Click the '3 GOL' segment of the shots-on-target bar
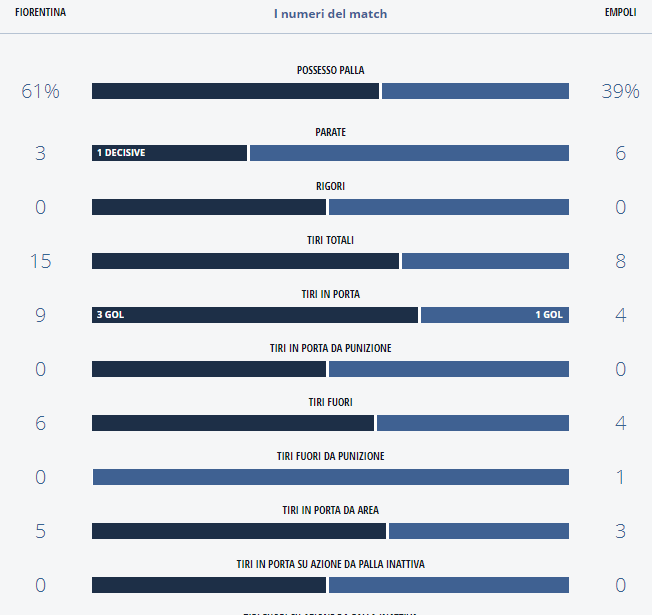Screen dimensions: 652x615 coord(255,315)
